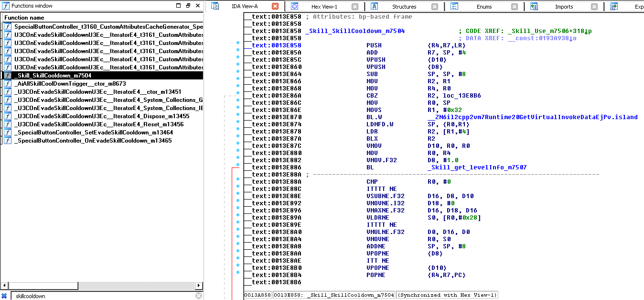Close the Enums tab

[x=515, y=7]
